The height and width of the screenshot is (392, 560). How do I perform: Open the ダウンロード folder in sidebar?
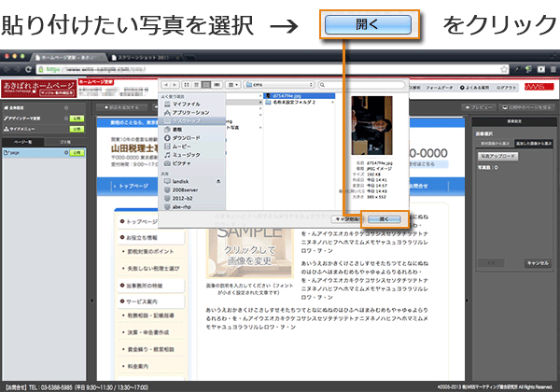[185, 137]
